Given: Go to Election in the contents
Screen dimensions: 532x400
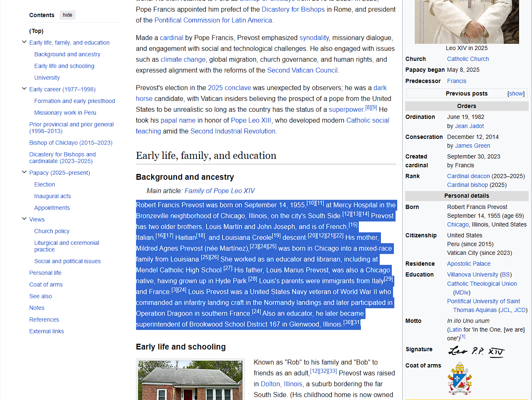Looking at the screenshot, I should [x=45, y=184].
